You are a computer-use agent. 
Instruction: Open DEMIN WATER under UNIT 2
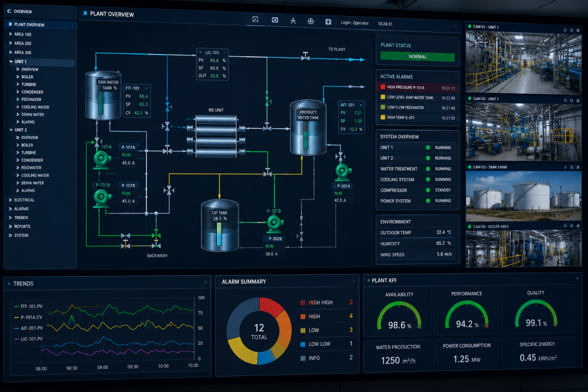coord(32,183)
